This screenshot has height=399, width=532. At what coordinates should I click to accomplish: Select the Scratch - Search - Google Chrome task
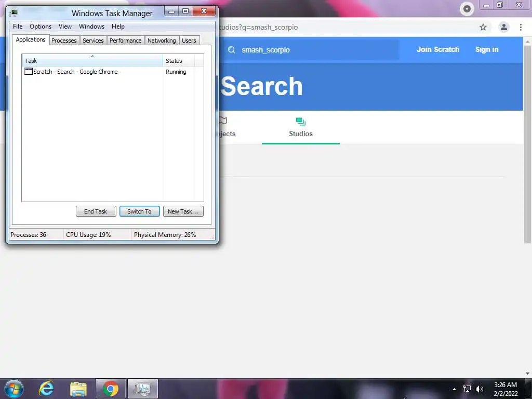click(75, 72)
